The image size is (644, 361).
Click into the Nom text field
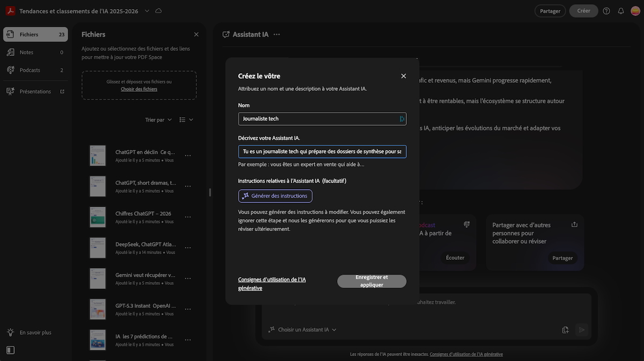[x=319, y=119]
